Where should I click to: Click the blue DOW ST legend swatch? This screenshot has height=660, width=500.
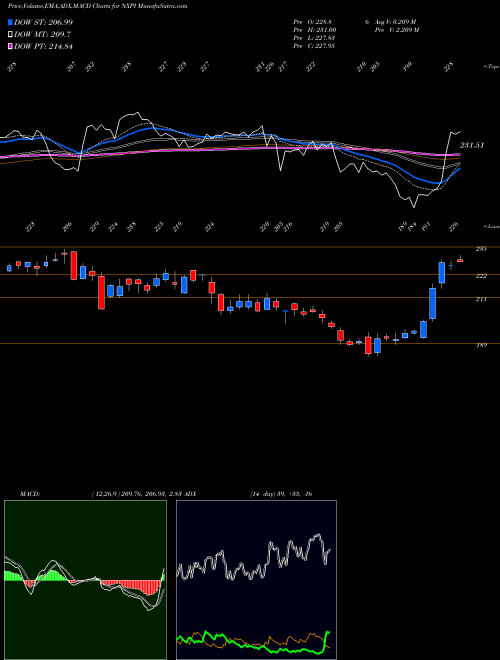coord(10,22)
